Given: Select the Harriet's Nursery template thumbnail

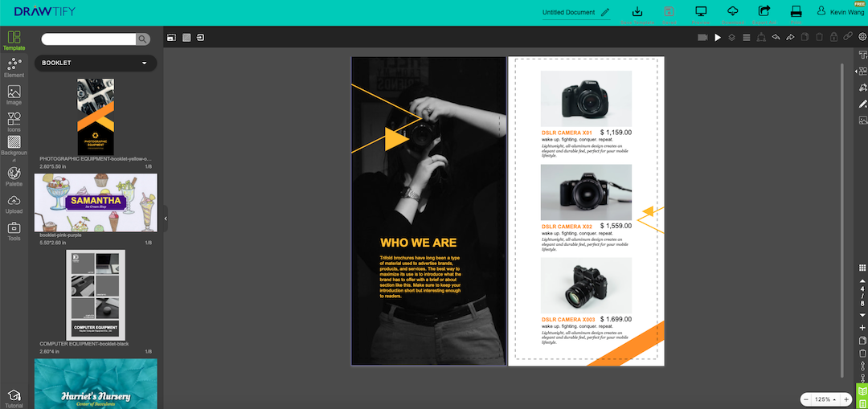Looking at the screenshot, I should [x=96, y=383].
